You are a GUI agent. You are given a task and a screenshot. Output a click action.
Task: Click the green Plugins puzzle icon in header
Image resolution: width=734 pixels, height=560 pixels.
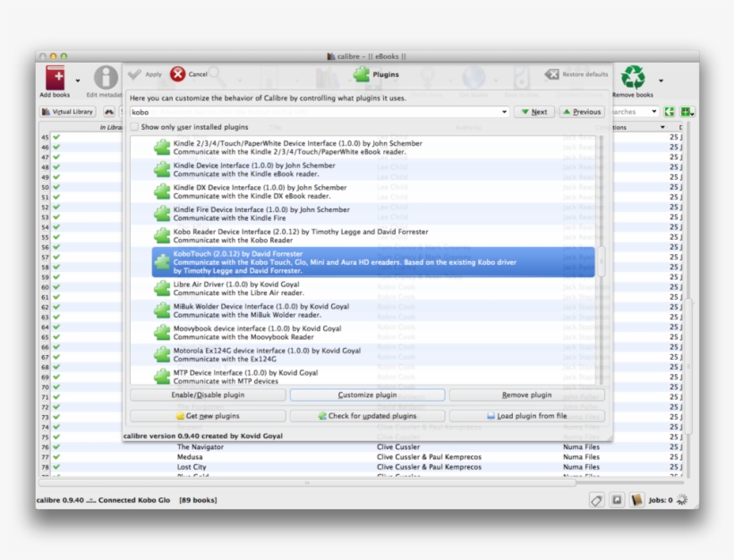point(362,74)
